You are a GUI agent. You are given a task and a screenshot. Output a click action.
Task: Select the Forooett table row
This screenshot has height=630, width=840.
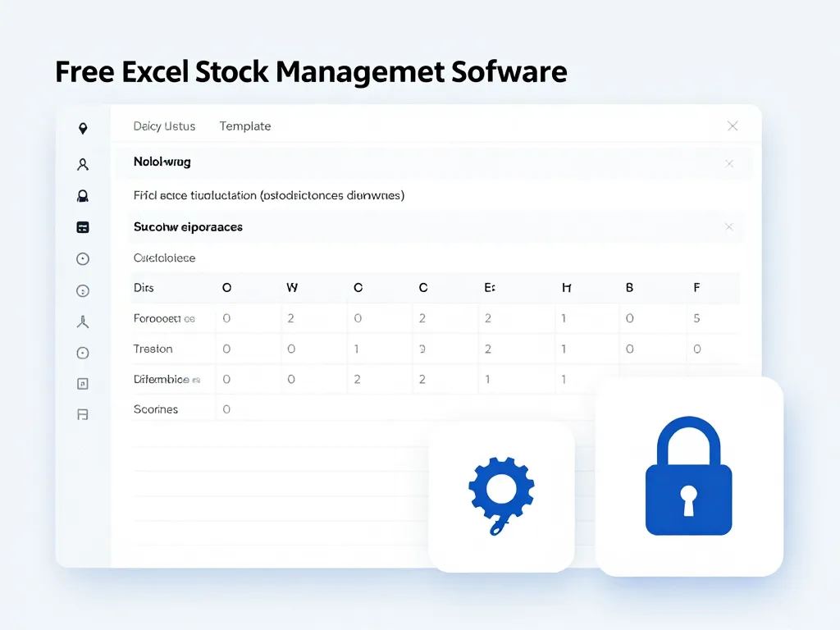159,318
